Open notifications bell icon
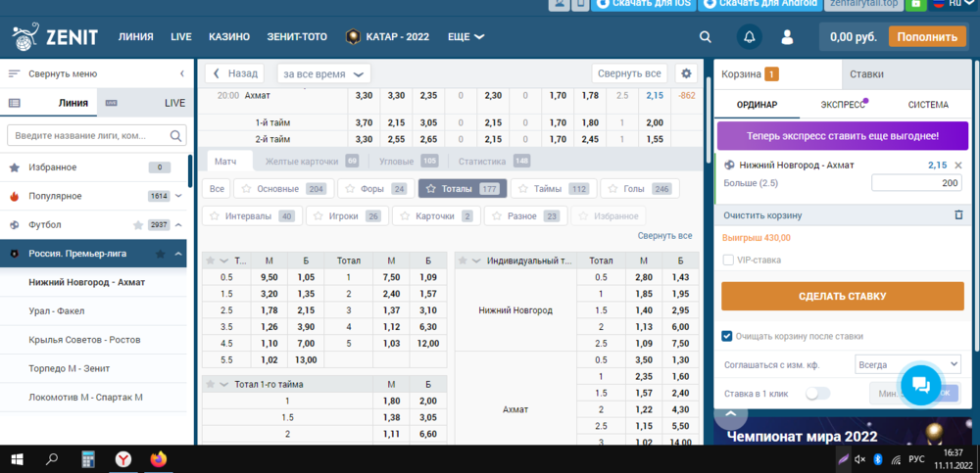The width and height of the screenshot is (980, 473). point(750,37)
